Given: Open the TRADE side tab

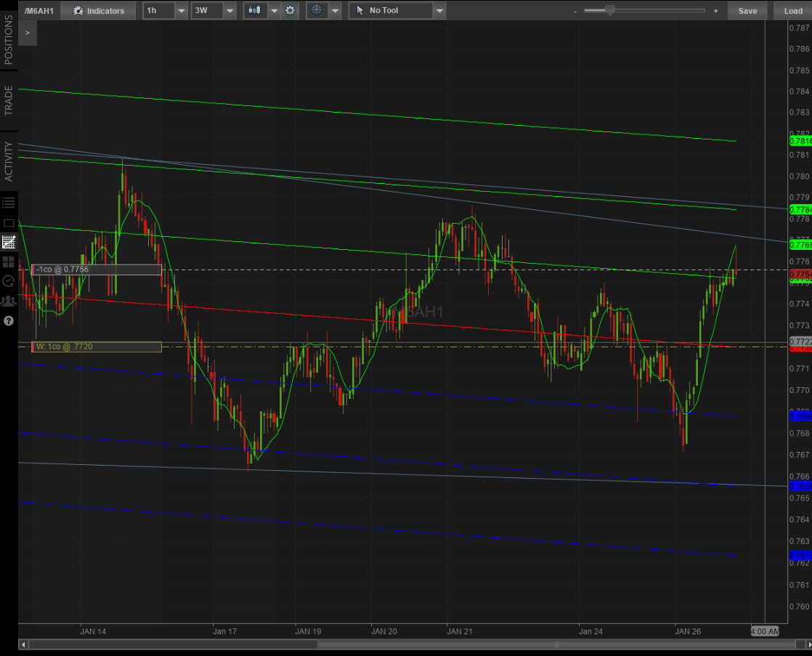Looking at the screenshot, I should point(8,100).
